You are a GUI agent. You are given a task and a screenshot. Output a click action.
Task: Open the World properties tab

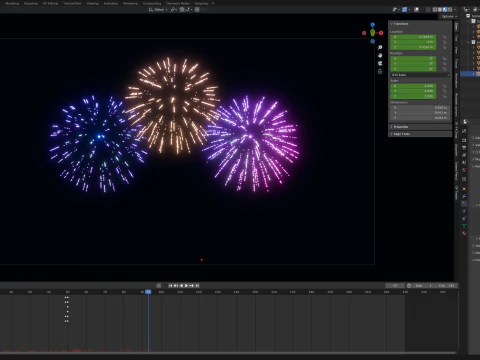coord(464,170)
